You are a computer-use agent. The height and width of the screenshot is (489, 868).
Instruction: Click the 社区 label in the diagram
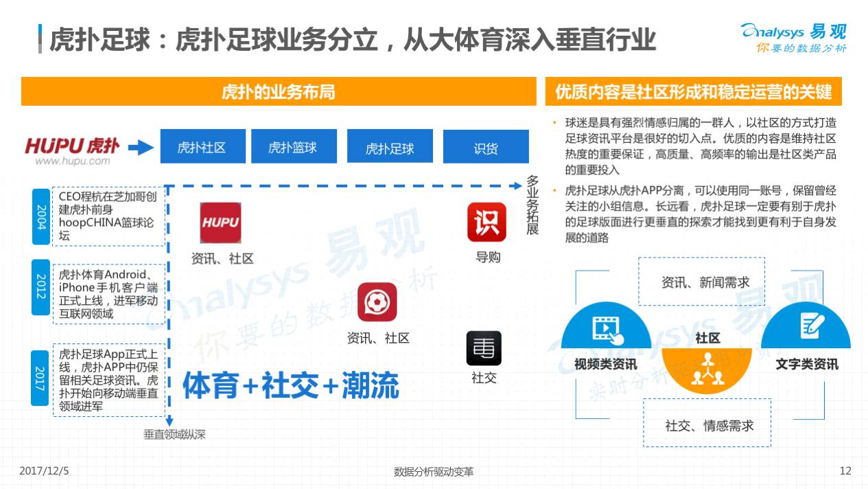click(707, 338)
